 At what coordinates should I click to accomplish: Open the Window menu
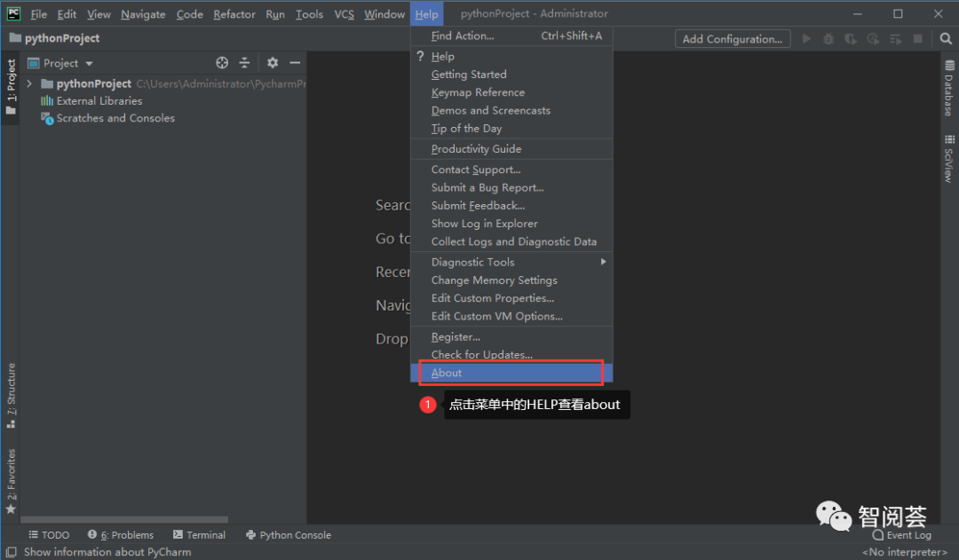click(x=384, y=13)
